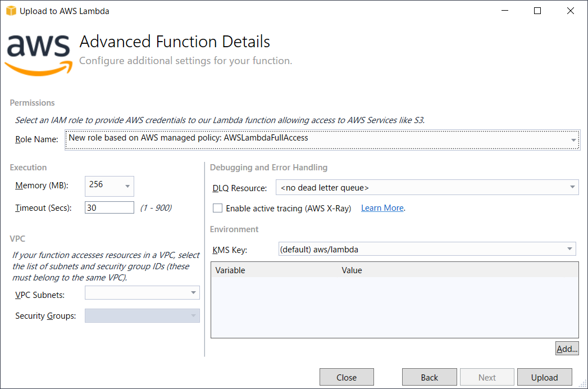Close the dialog with the X button
Screen dimensions: 588x389
571,11
